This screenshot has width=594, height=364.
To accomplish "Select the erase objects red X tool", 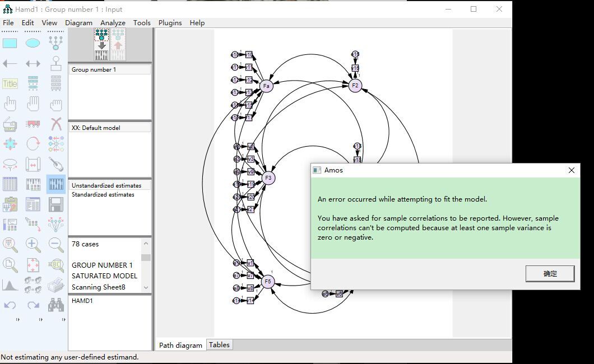I will coord(56,124).
